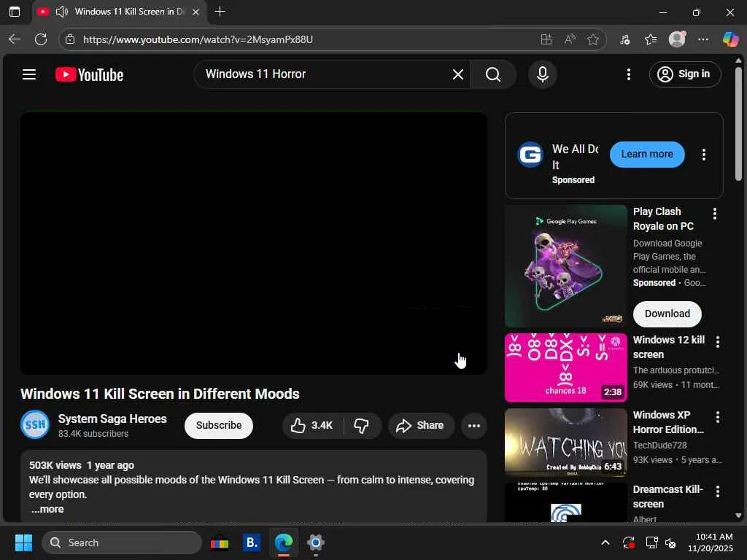Open split screen icon in address bar
Screen dimensions: 747x560
pyautogui.click(x=546, y=39)
